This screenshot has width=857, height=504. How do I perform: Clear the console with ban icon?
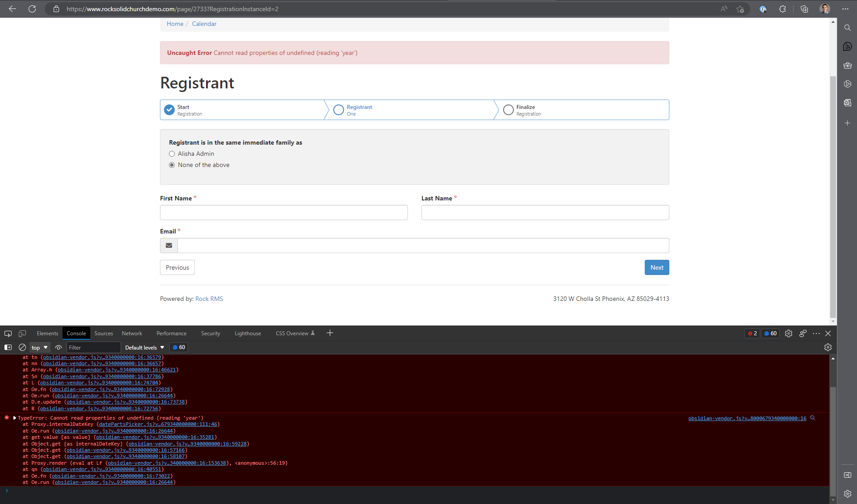click(x=22, y=347)
